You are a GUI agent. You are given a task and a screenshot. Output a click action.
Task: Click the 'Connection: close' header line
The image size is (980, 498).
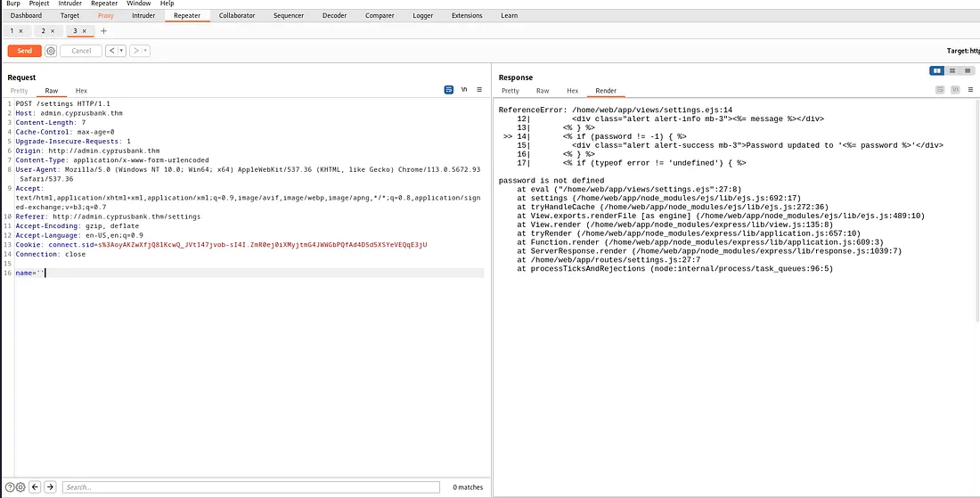tap(51, 254)
